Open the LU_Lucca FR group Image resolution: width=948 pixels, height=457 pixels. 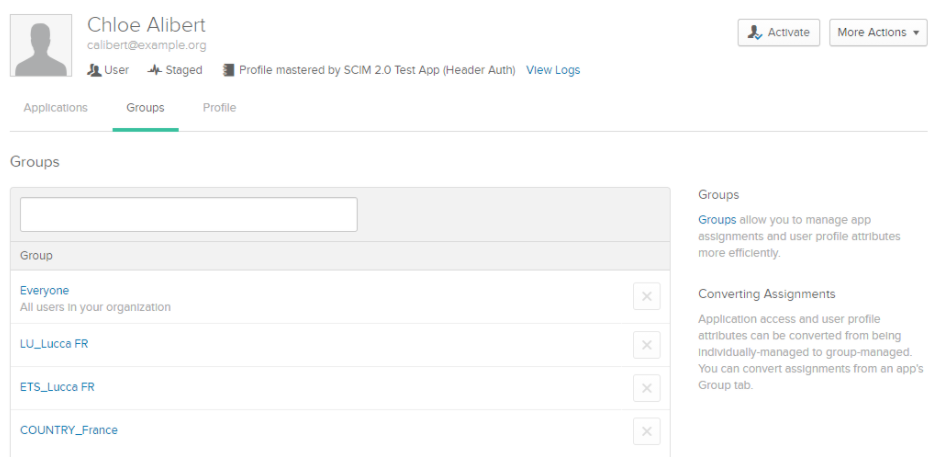[x=54, y=344]
